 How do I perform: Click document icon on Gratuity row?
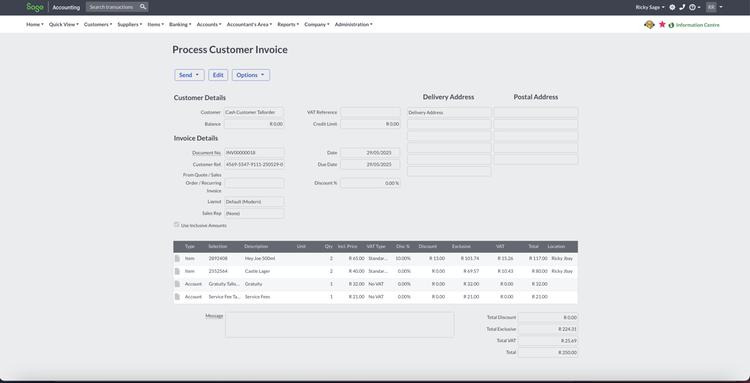177,284
